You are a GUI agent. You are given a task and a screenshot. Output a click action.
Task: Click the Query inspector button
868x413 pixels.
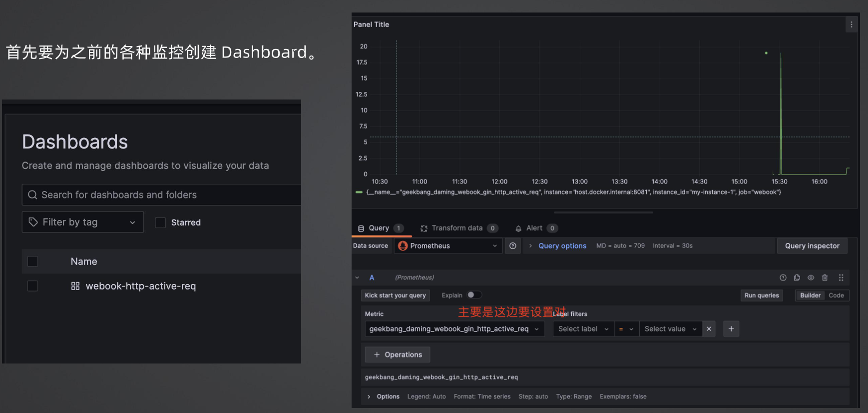[x=812, y=246]
